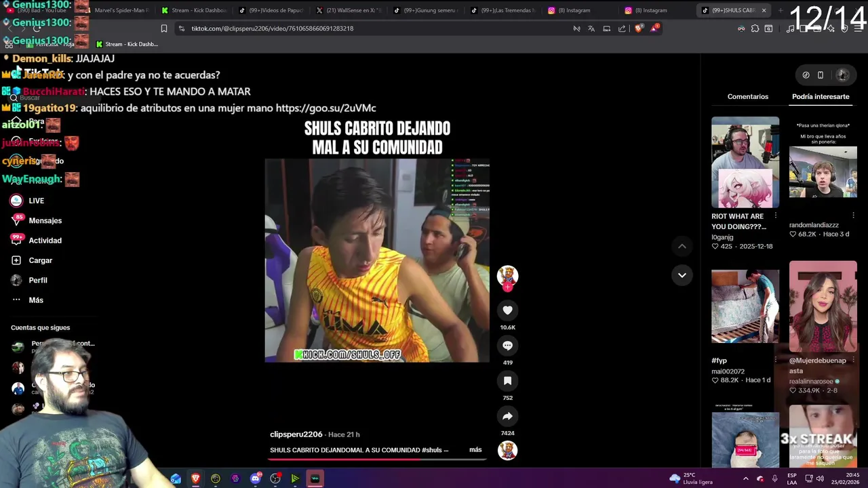Viewport: 868px width, 488px height.
Task: Switch to the 'Stream - Kick Dashboard' browser tab
Action: coord(195,10)
